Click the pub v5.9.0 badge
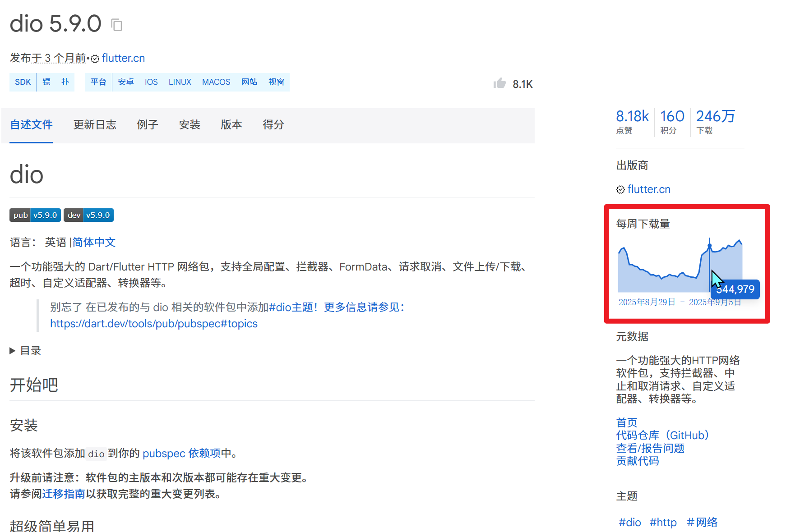This screenshot has height=532, width=786. pos(35,215)
